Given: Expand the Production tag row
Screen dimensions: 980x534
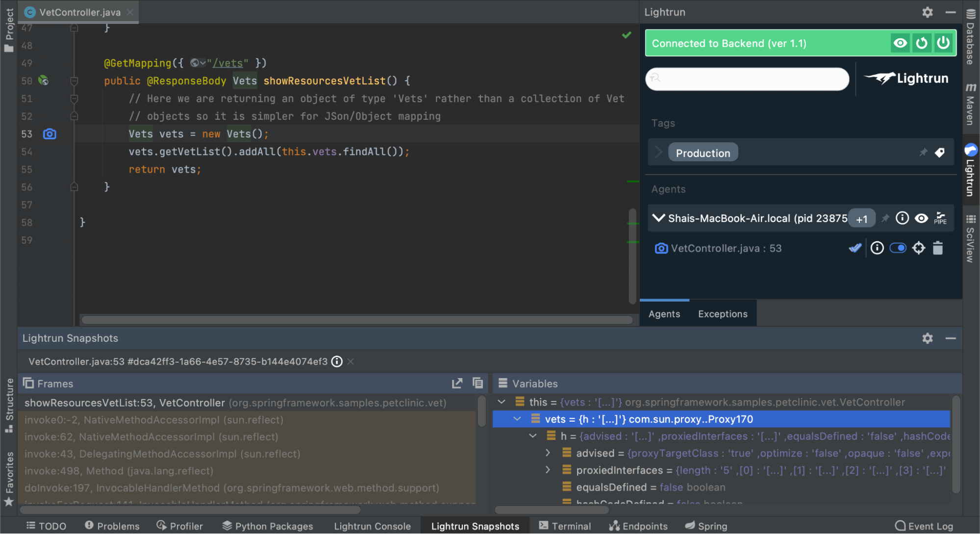Looking at the screenshot, I should 658,153.
